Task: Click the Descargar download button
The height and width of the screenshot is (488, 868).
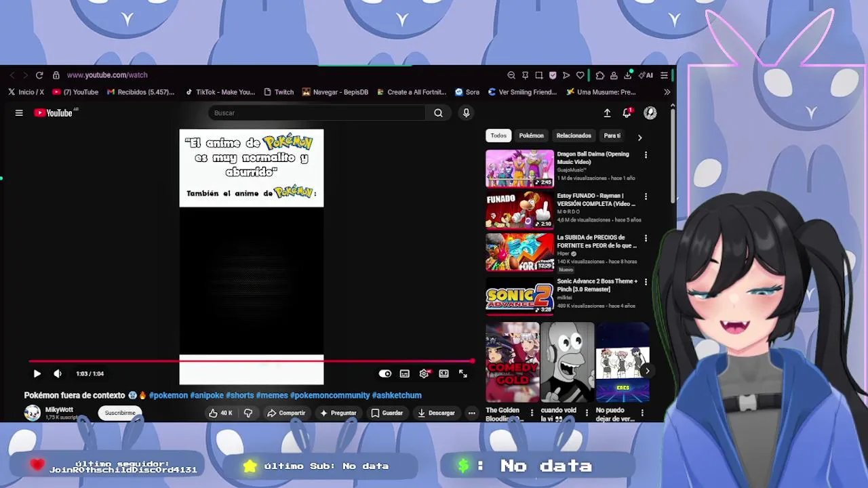Action: (x=436, y=413)
